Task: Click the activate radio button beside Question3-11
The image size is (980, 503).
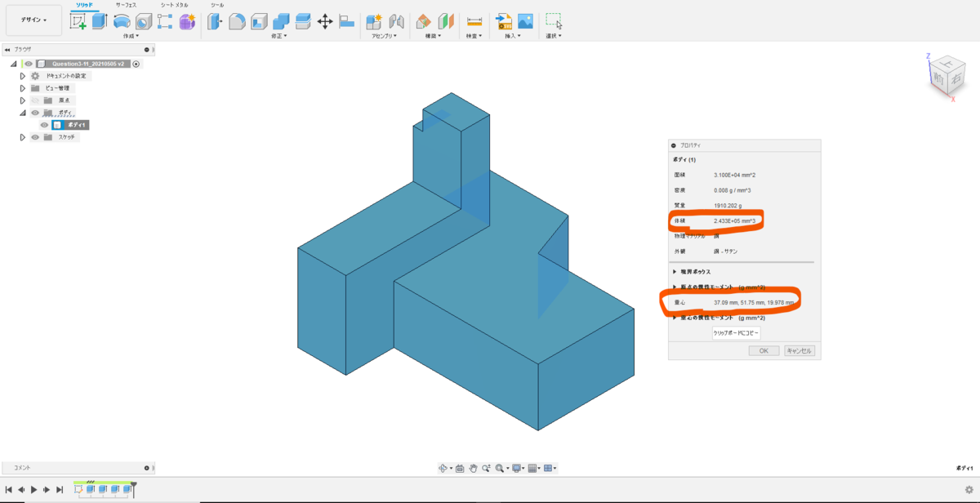Action: [136, 64]
